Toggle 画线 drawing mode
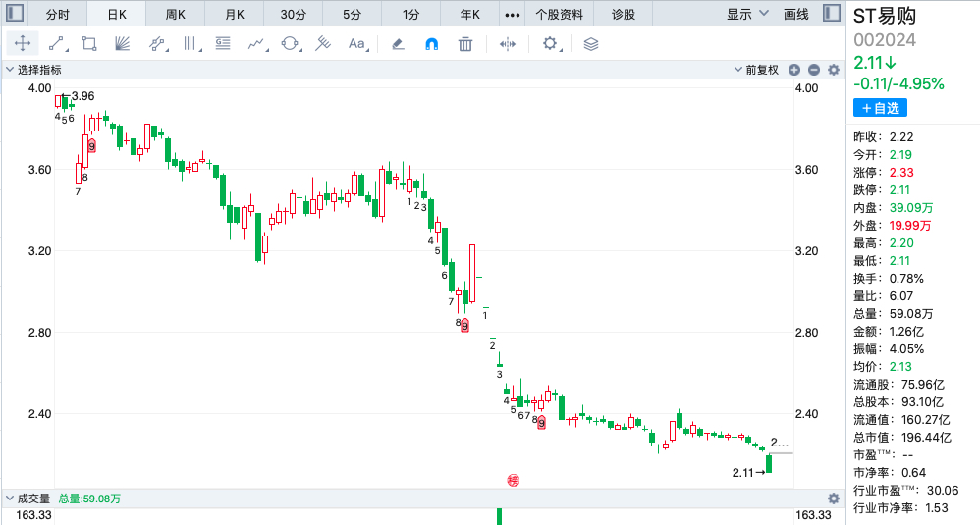 [795, 14]
